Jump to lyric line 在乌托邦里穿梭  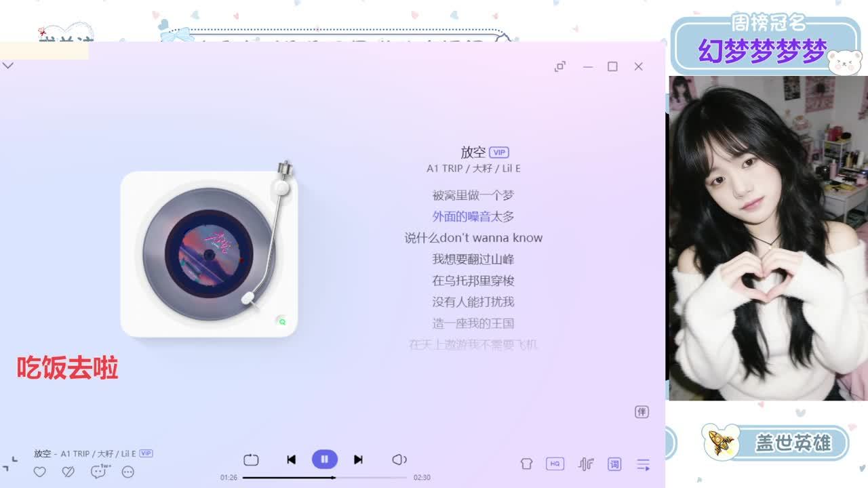pyautogui.click(x=473, y=281)
